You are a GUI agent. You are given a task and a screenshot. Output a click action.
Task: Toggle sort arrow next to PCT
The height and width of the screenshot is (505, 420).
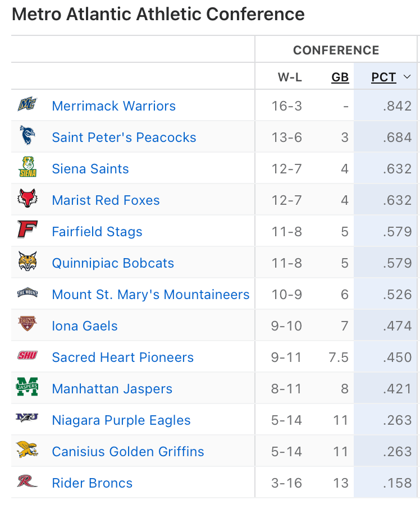point(408,77)
